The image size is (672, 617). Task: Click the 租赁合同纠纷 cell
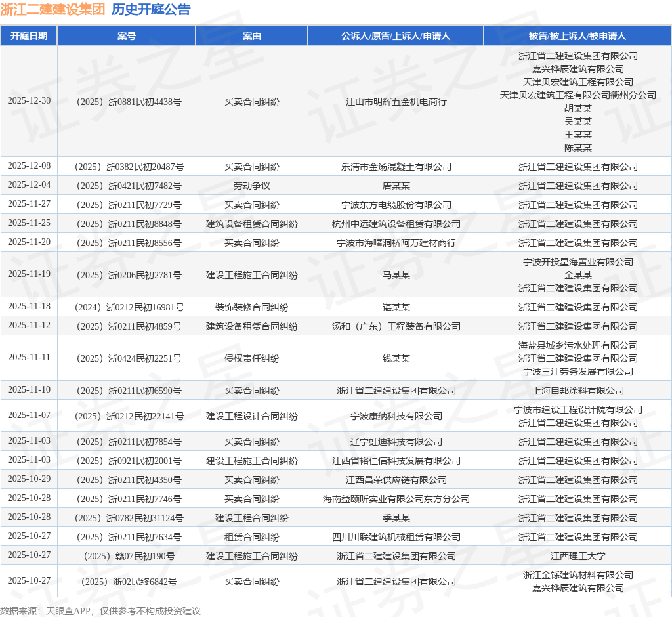click(x=251, y=537)
